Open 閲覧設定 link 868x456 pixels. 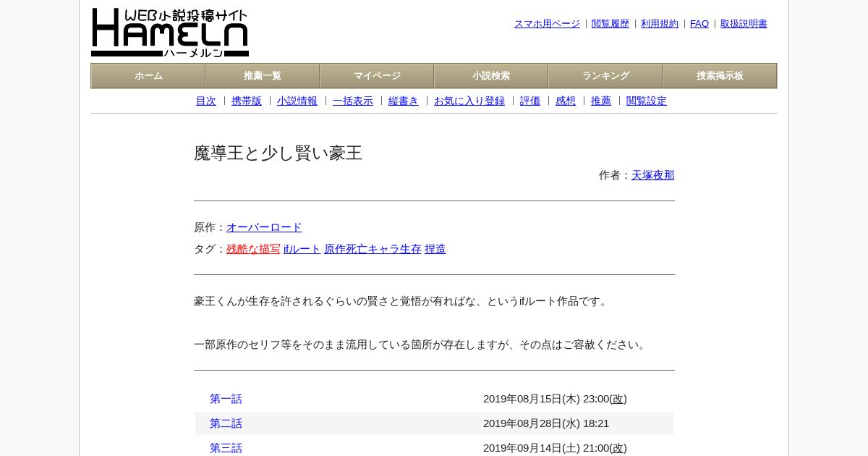(647, 101)
